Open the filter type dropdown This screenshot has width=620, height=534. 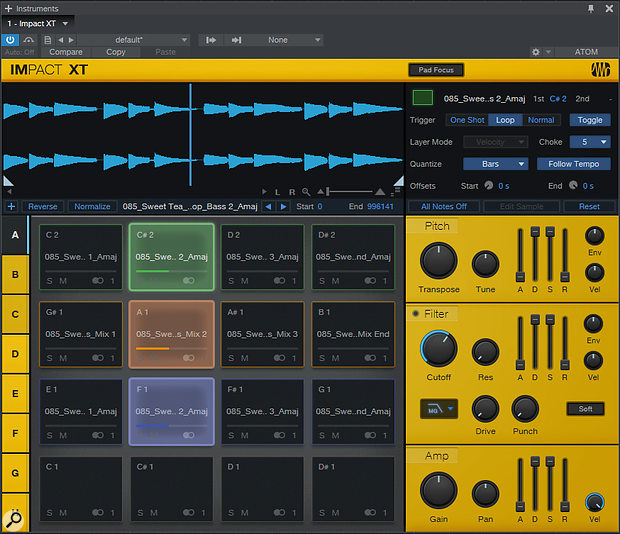439,409
